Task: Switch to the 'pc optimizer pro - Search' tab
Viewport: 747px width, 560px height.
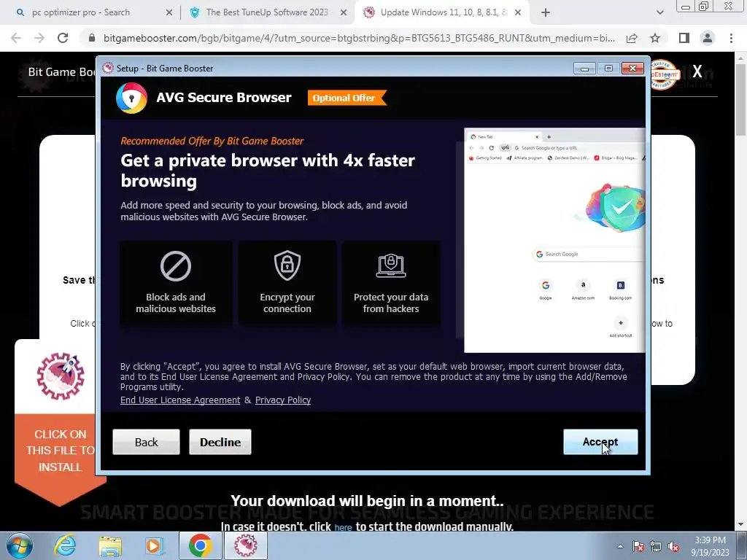Action: (81, 12)
